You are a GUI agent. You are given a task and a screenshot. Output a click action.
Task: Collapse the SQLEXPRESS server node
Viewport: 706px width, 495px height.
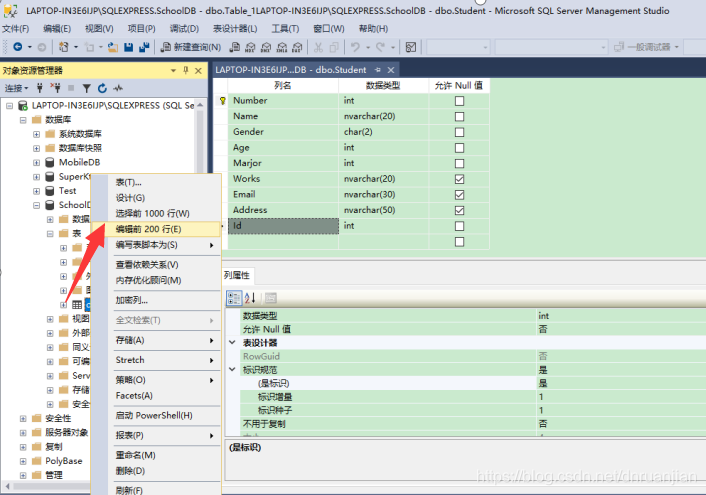click(x=9, y=105)
